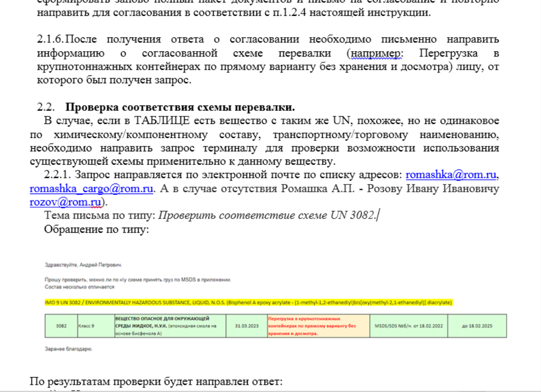Click table cell 'ВЕЩЕСТВО ОПАСНОЕ ДЛЯ ОКРУЖАЮЩЕЙ СРЕДЫ'
This screenshot has height=392, width=541.
(170, 326)
